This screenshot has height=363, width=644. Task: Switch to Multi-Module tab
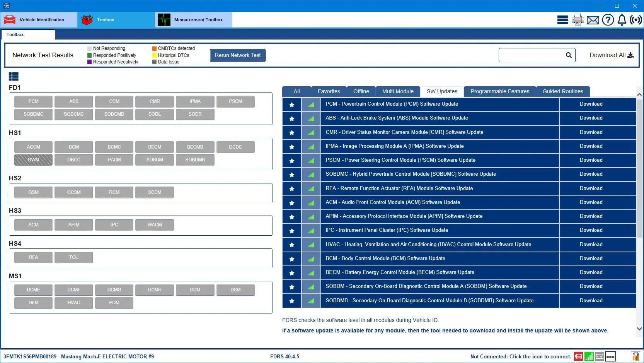click(x=398, y=91)
